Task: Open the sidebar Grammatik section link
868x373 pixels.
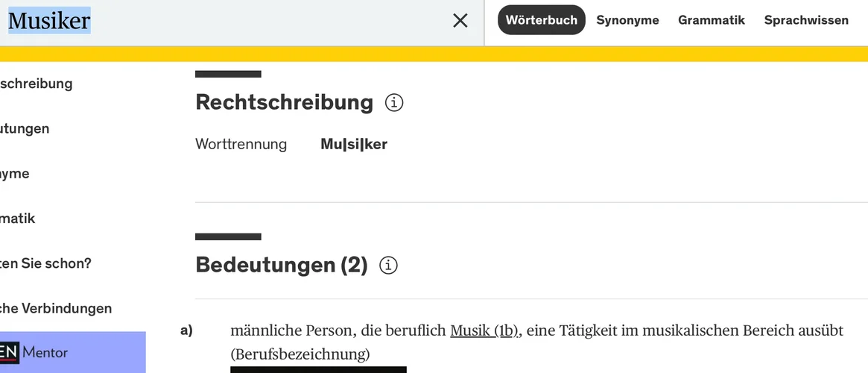Action: (x=17, y=219)
